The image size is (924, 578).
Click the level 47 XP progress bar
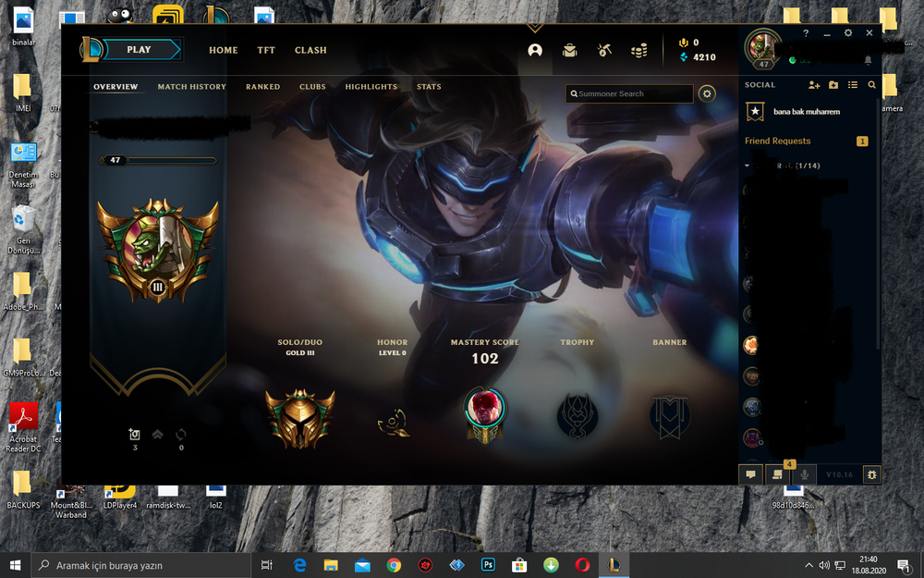pyautogui.click(x=157, y=160)
